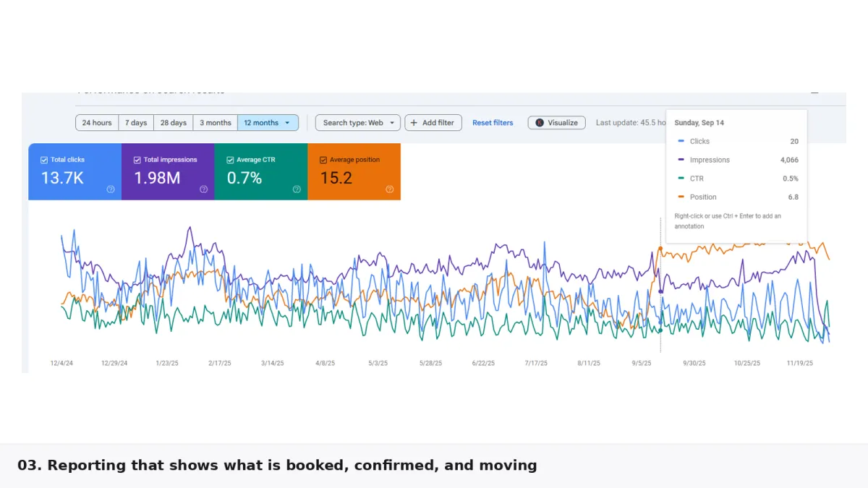
Task: Click the purple Impressions legend swatch in tooltip
Action: coord(681,160)
